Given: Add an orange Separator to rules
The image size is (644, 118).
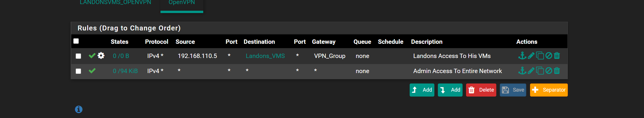Looking at the screenshot, I should click(x=549, y=90).
